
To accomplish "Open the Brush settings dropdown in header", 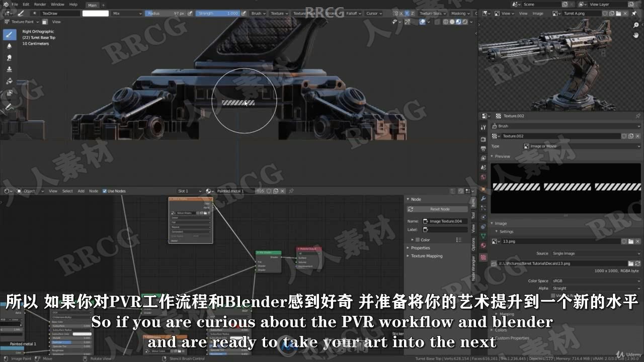I will point(258,14).
